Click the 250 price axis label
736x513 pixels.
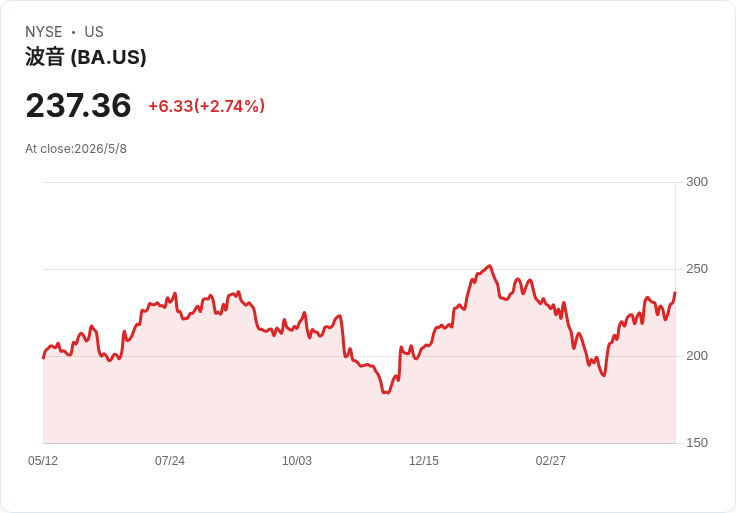[x=697, y=269]
